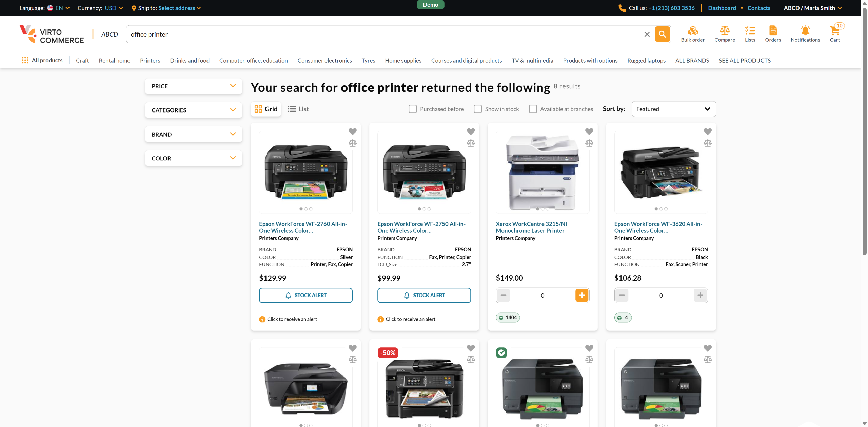Add Xerox WorkCentre 3215/NI to wishlist heart
Screen dimensions: 868x427
(589, 131)
